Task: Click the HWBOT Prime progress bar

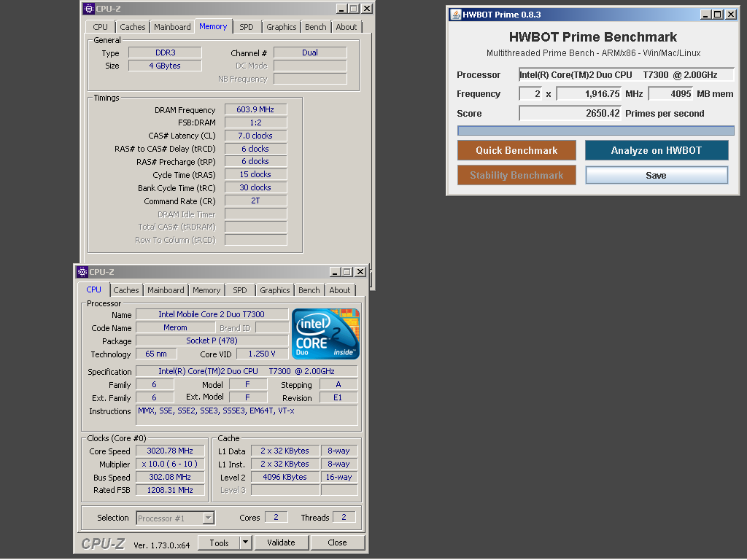Action: click(595, 131)
